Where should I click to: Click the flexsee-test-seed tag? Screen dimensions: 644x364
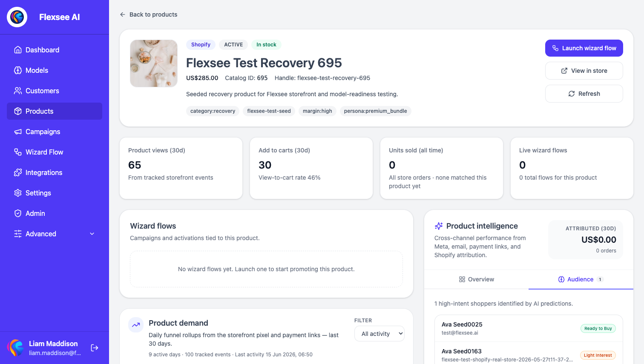click(x=269, y=111)
